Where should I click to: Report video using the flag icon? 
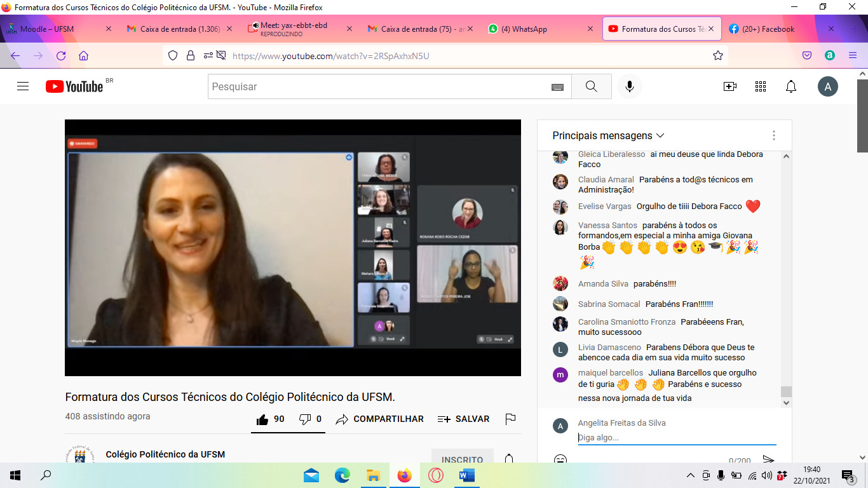point(510,419)
